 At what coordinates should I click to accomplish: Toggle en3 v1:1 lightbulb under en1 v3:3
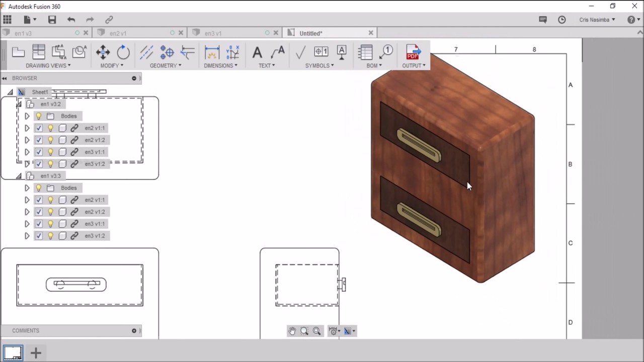tap(50, 224)
